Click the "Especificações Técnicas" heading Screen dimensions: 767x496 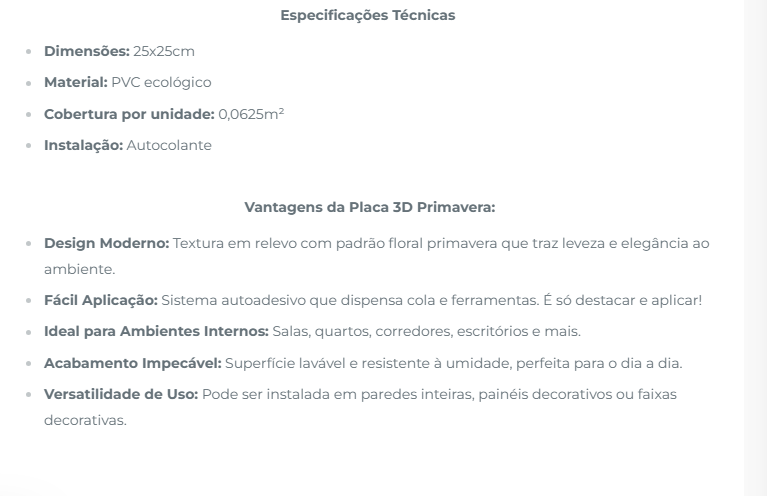[x=370, y=16]
